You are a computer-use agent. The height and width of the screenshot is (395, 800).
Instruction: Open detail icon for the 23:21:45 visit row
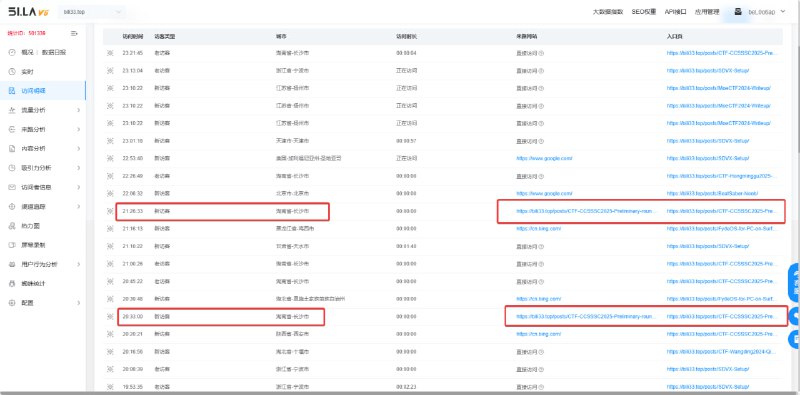pyautogui.click(x=110, y=53)
